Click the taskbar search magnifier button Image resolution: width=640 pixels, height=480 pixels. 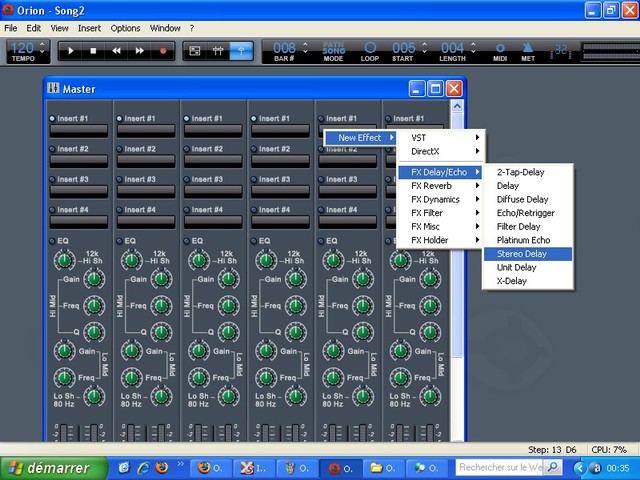tap(553, 467)
